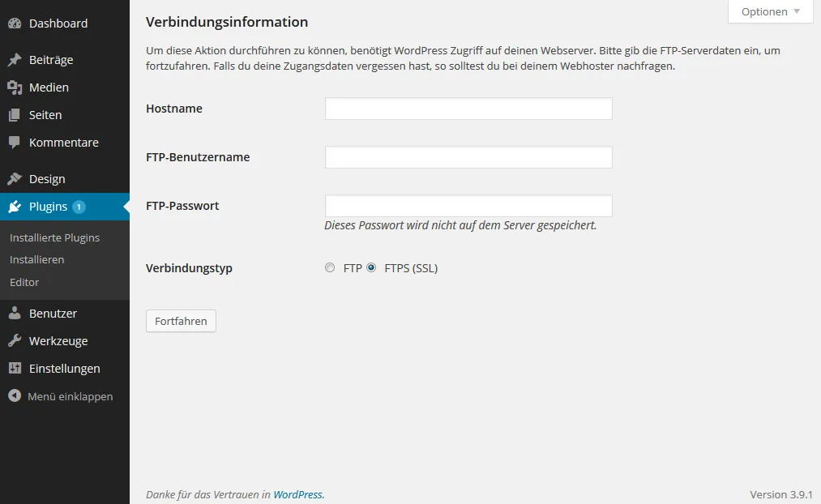Follow the WordPress footer link
Viewport: 821px width, 504px height.
(x=298, y=494)
